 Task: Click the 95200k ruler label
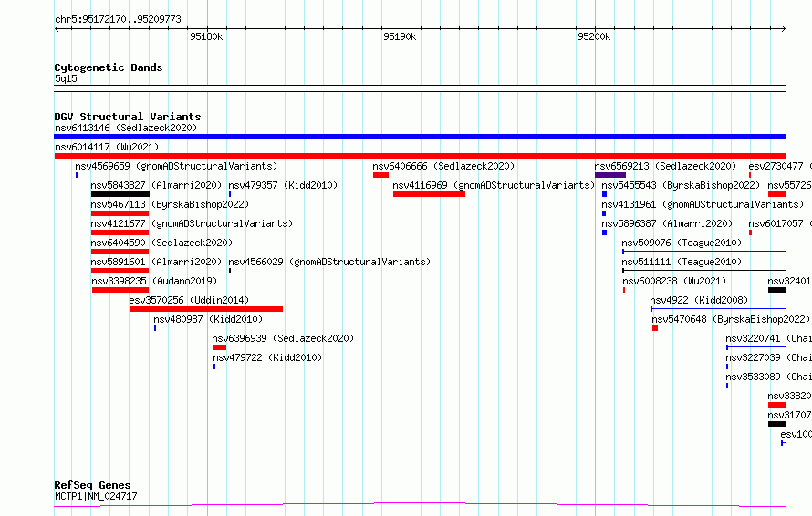(x=593, y=36)
